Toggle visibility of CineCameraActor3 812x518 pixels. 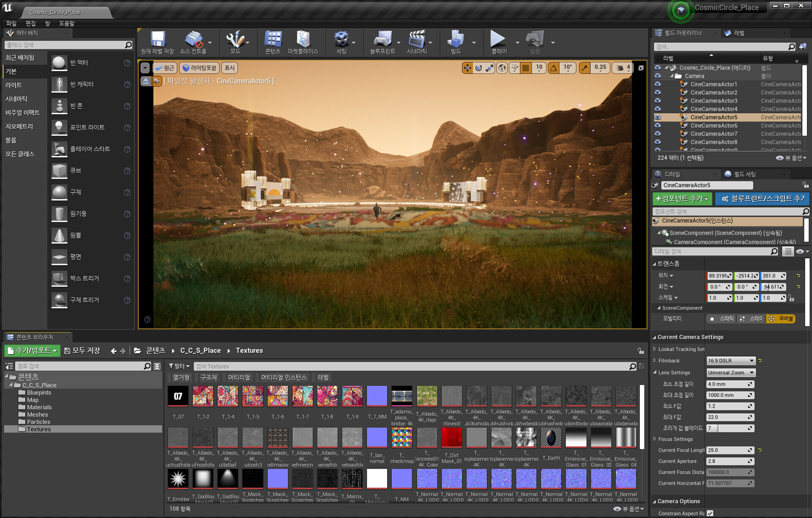coord(658,101)
